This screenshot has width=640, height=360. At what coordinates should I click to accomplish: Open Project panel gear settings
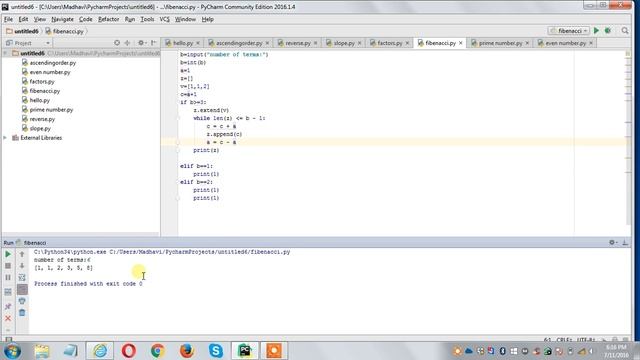coord(141,43)
